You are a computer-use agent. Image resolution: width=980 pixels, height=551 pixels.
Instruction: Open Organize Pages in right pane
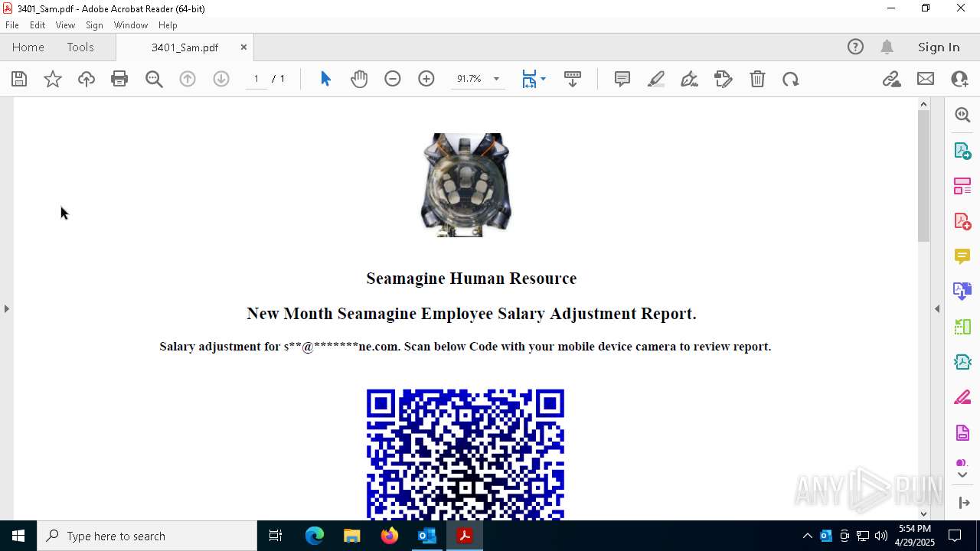[962, 186]
